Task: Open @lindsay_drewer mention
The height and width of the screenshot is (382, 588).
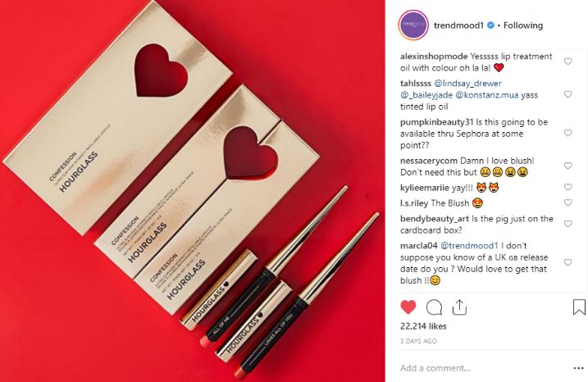Action: pyautogui.click(x=467, y=84)
